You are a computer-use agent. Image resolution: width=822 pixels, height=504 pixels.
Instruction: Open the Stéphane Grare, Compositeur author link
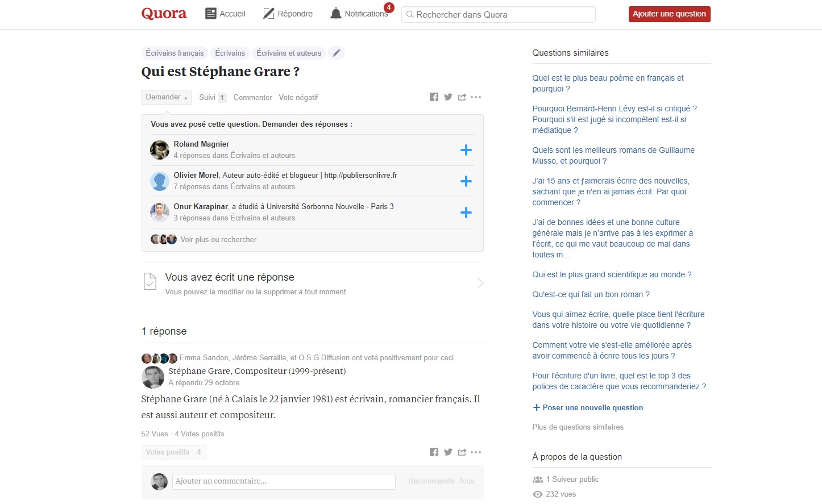tap(257, 371)
